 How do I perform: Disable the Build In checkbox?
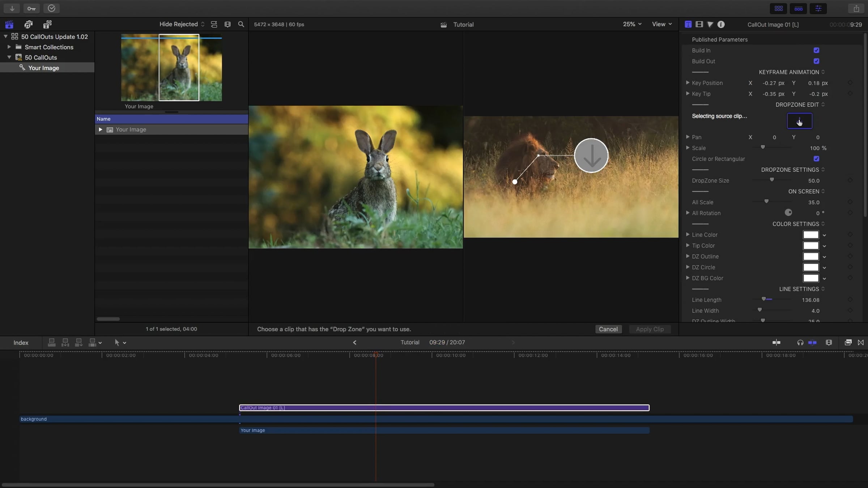point(816,50)
